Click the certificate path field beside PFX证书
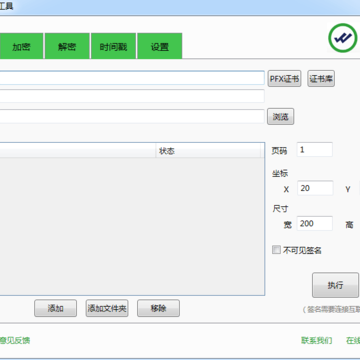Screen dimensions: 360x360 coord(132,78)
